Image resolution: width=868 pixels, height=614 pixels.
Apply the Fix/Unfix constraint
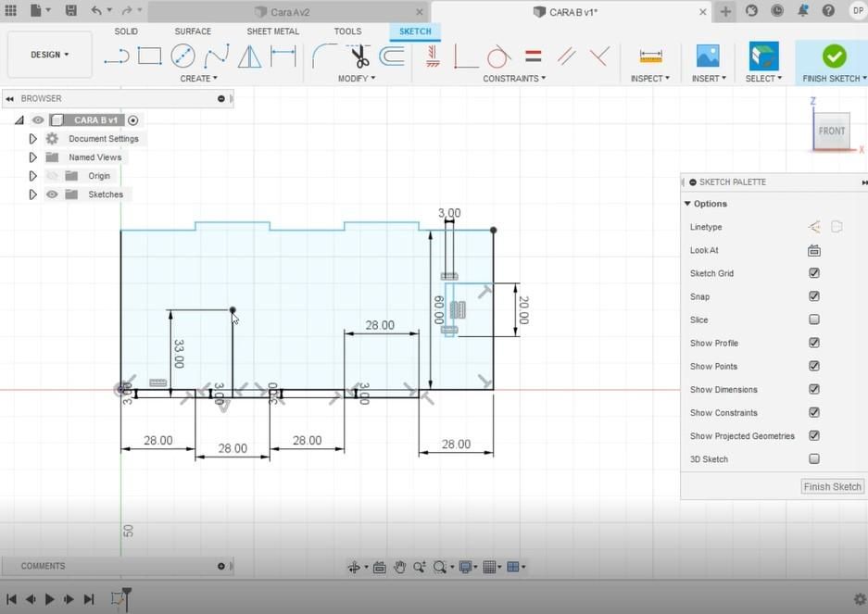[433, 56]
